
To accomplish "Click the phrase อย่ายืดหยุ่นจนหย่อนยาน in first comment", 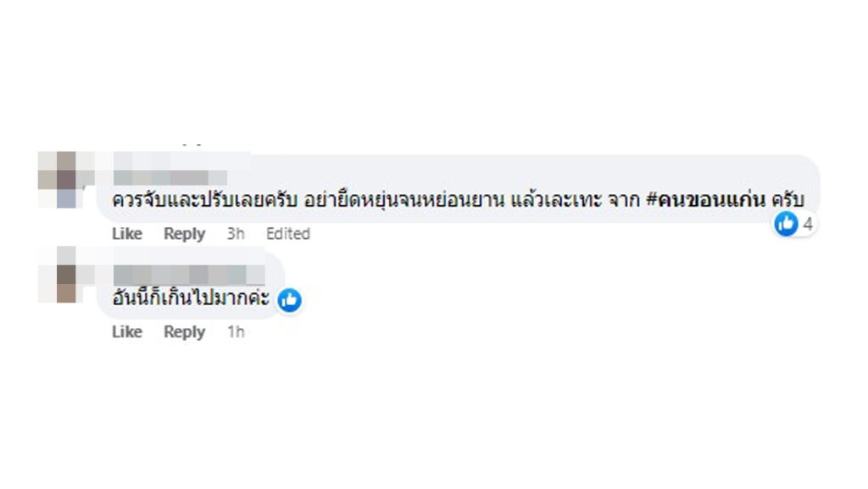I will pyautogui.click(x=404, y=201).
